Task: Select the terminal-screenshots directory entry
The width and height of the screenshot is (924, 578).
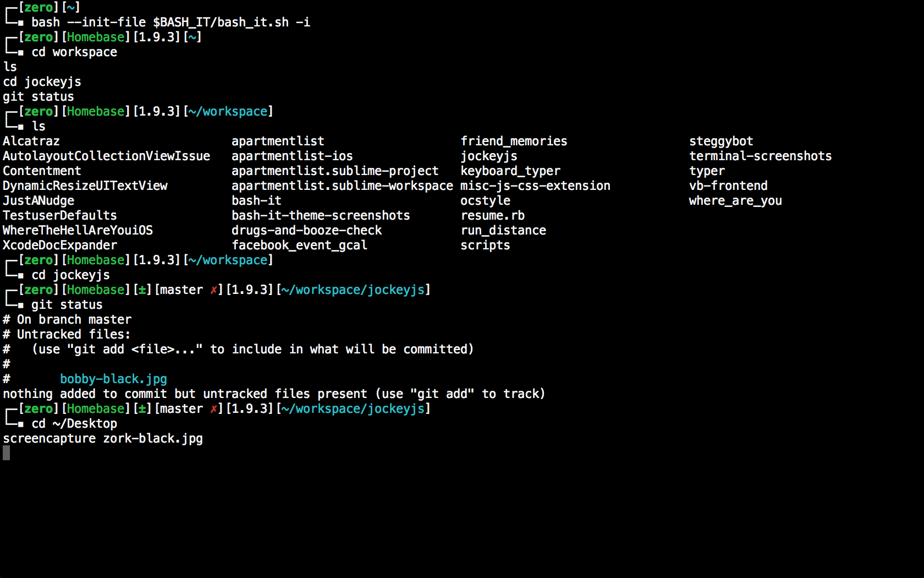Action: (760, 156)
